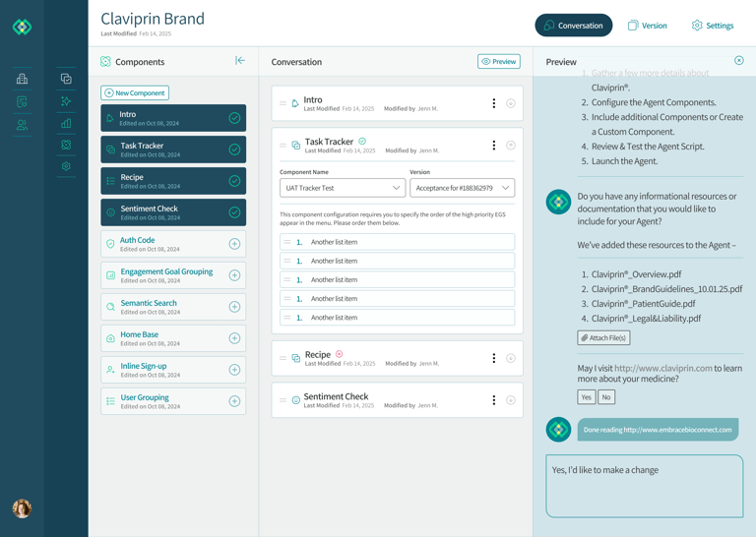Select the Home Base component name
Viewport: 756px width, 537px height.
pos(140,334)
